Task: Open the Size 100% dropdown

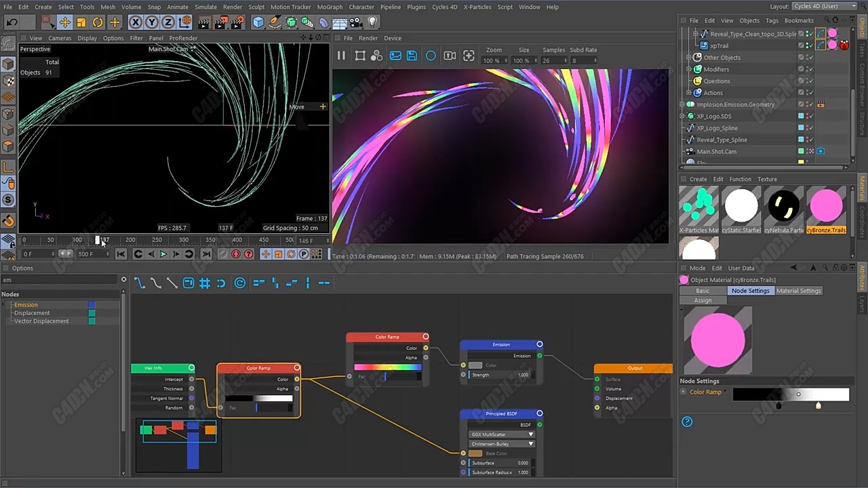Action: point(524,60)
